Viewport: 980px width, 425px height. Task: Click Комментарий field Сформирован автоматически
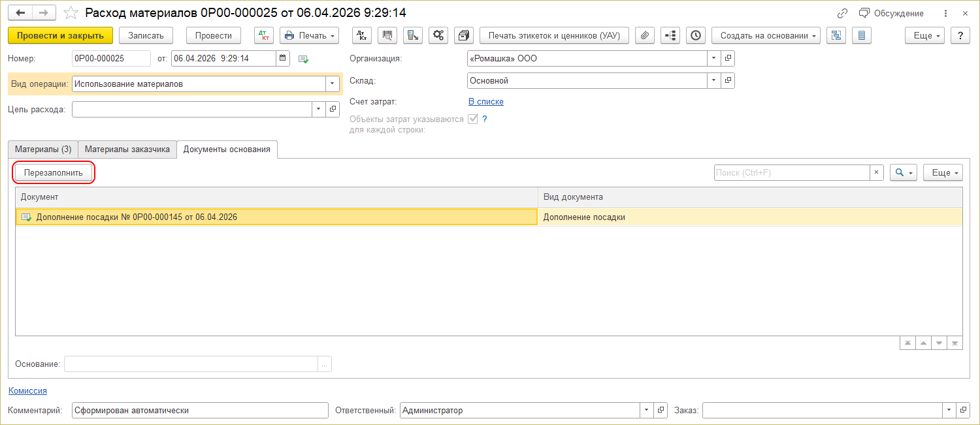coord(200,410)
